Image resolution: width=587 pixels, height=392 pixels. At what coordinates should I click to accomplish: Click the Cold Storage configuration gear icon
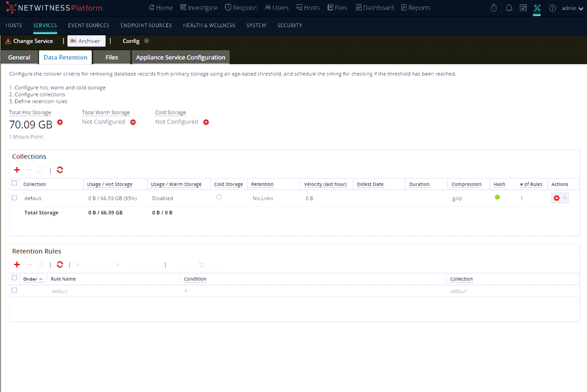(206, 122)
